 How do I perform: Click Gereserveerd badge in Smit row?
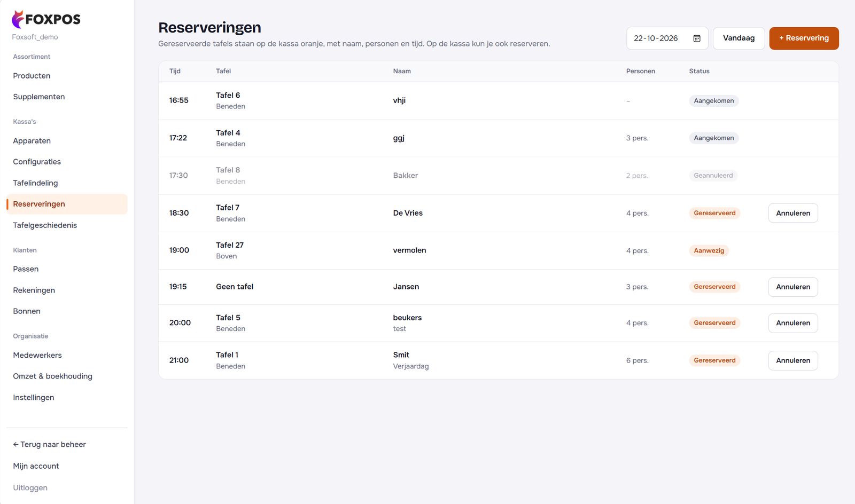pyautogui.click(x=714, y=360)
